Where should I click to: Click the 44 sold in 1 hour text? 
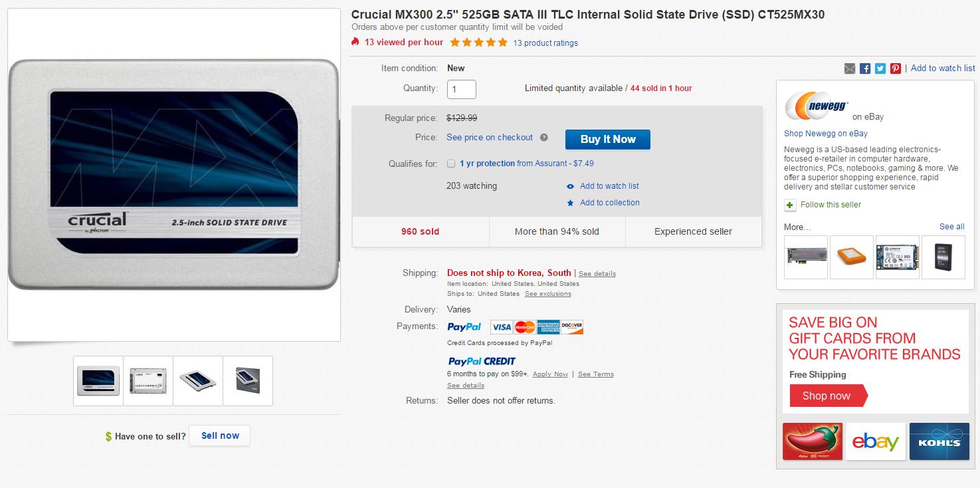click(x=661, y=88)
